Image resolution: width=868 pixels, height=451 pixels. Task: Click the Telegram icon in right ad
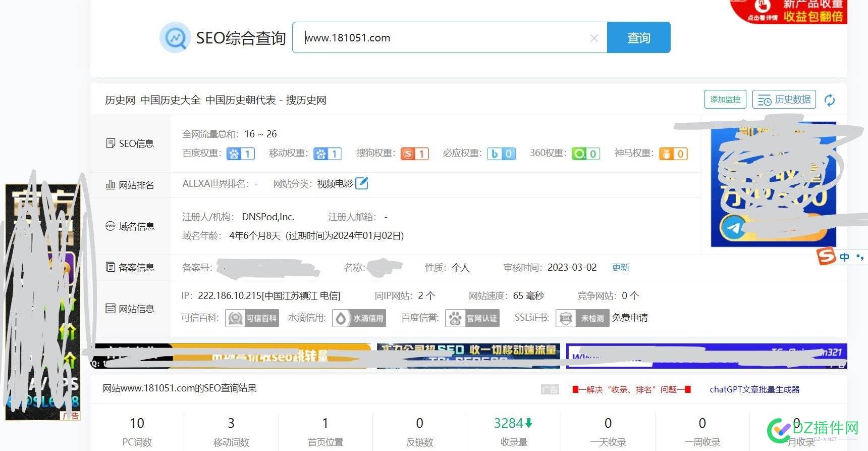[733, 228]
